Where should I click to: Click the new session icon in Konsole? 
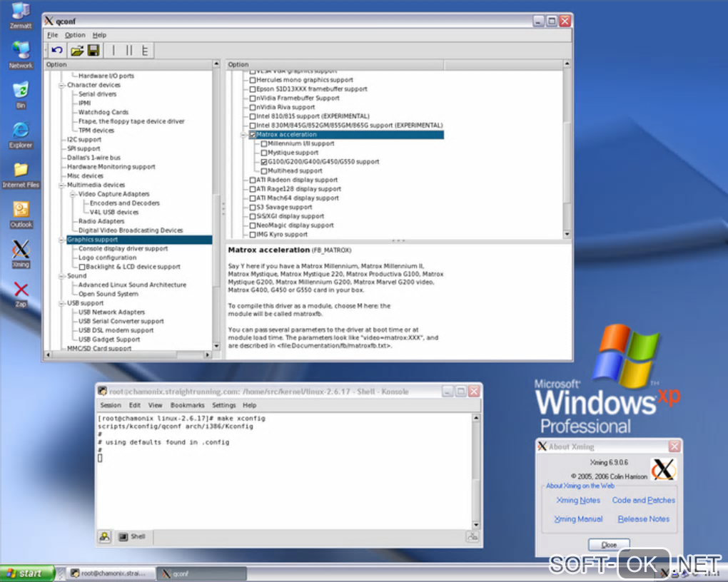(x=105, y=536)
